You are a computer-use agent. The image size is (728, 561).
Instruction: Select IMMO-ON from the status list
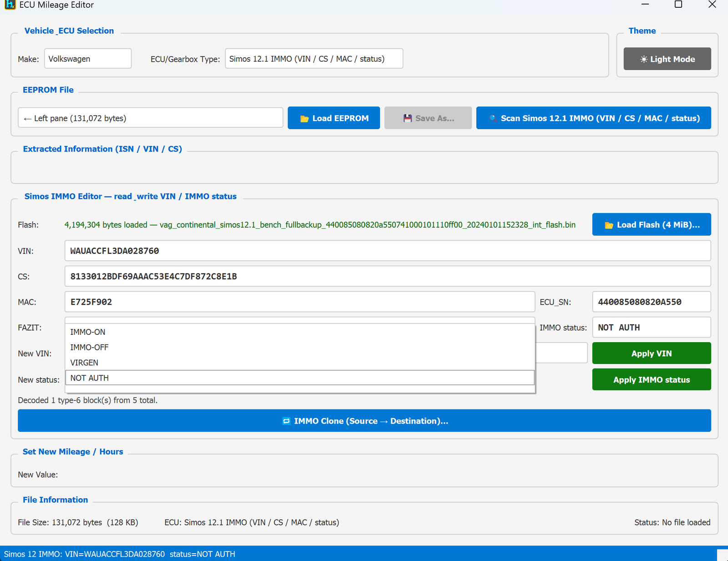coord(300,332)
